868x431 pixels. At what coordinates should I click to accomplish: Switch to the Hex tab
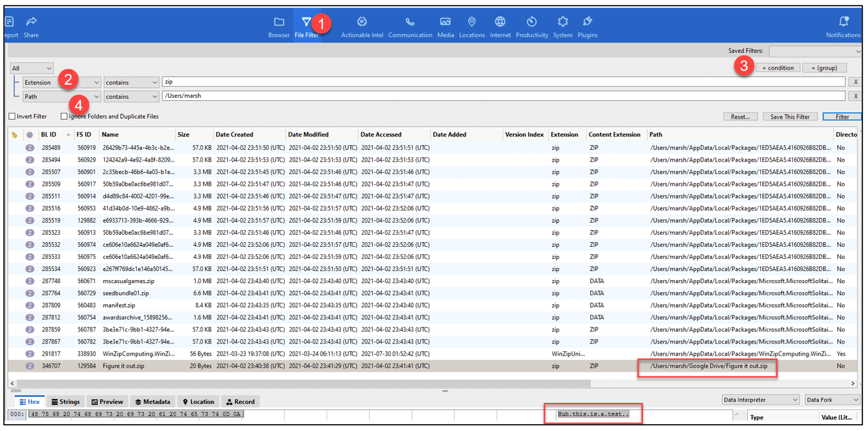(29, 402)
